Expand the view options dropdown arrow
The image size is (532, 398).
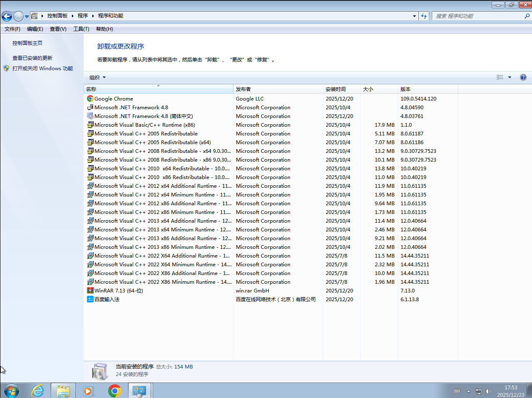510,77
